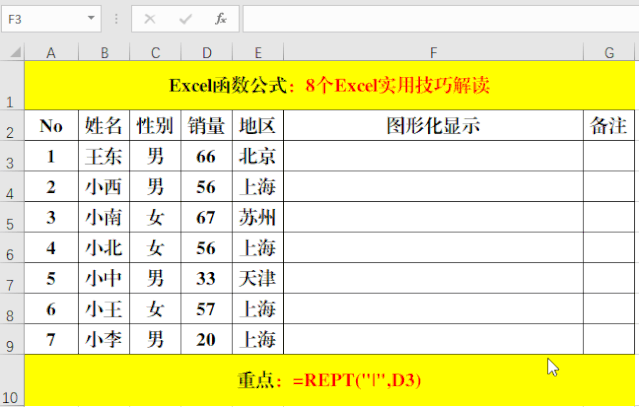The width and height of the screenshot is (639, 407).
Task: Expand the Name Box dropdown arrow
Action: (91, 18)
